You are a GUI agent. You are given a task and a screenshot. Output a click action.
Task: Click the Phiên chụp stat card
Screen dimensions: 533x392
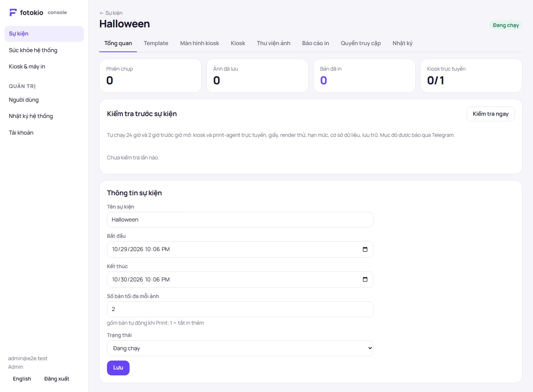(x=150, y=75)
